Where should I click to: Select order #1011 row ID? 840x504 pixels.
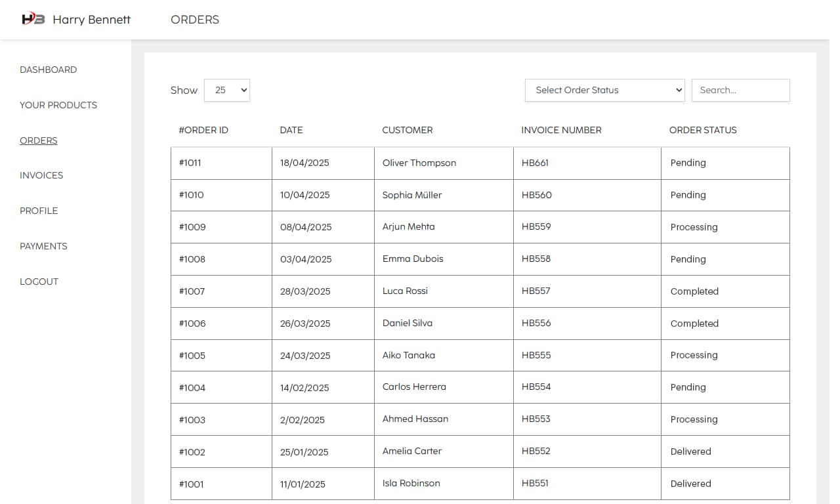coord(190,163)
